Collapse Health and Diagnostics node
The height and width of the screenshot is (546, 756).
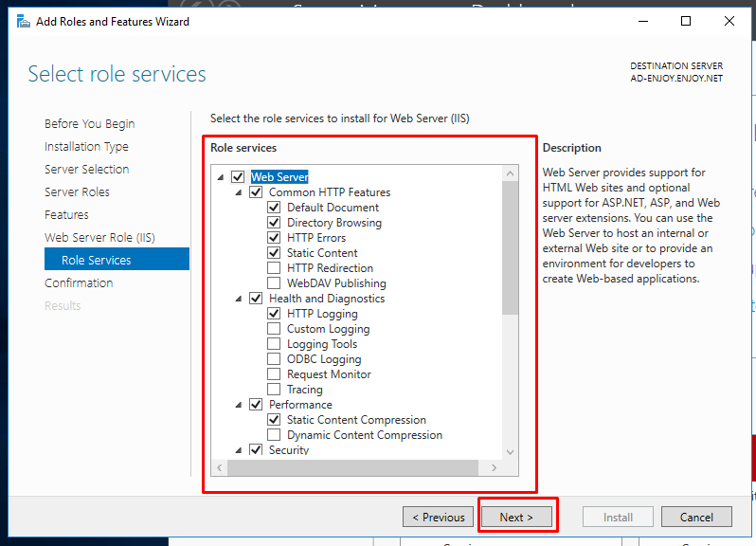pyautogui.click(x=239, y=299)
